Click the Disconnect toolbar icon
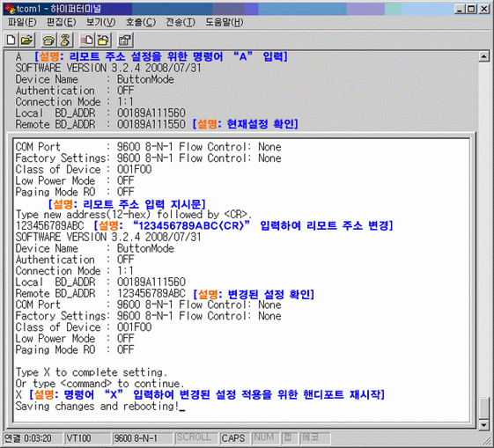This screenshot has width=494, height=448. click(65, 40)
